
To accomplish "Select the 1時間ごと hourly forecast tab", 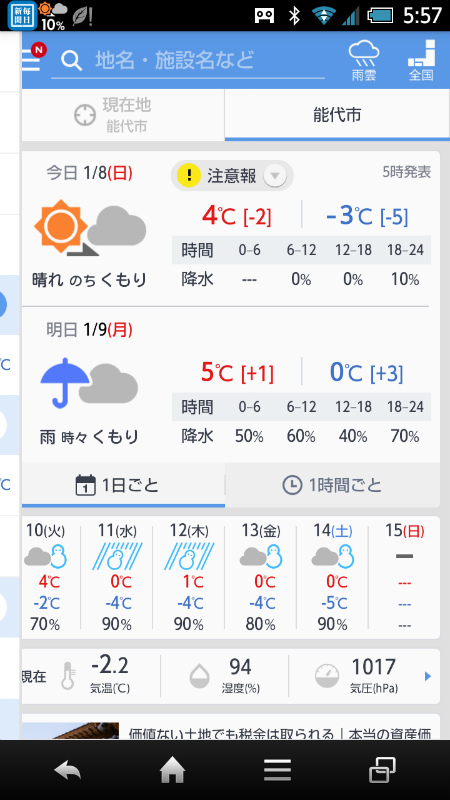I will (332, 485).
